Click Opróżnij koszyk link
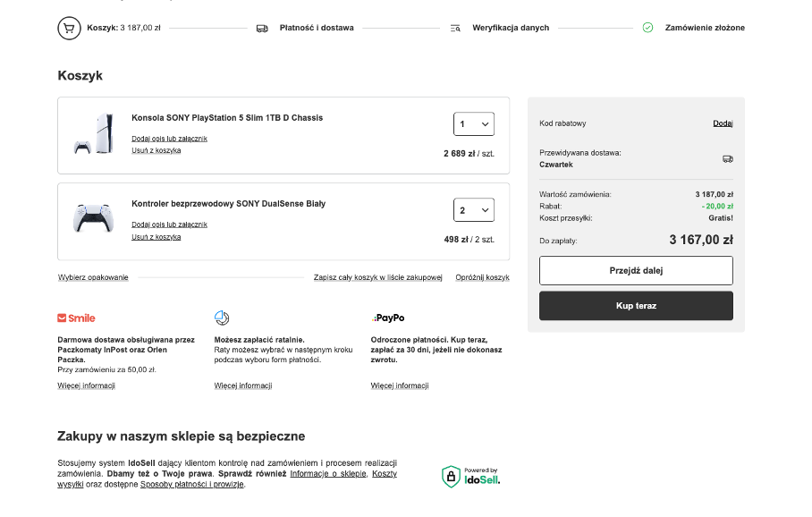This screenshot has width=812, height=517. pos(483,277)
